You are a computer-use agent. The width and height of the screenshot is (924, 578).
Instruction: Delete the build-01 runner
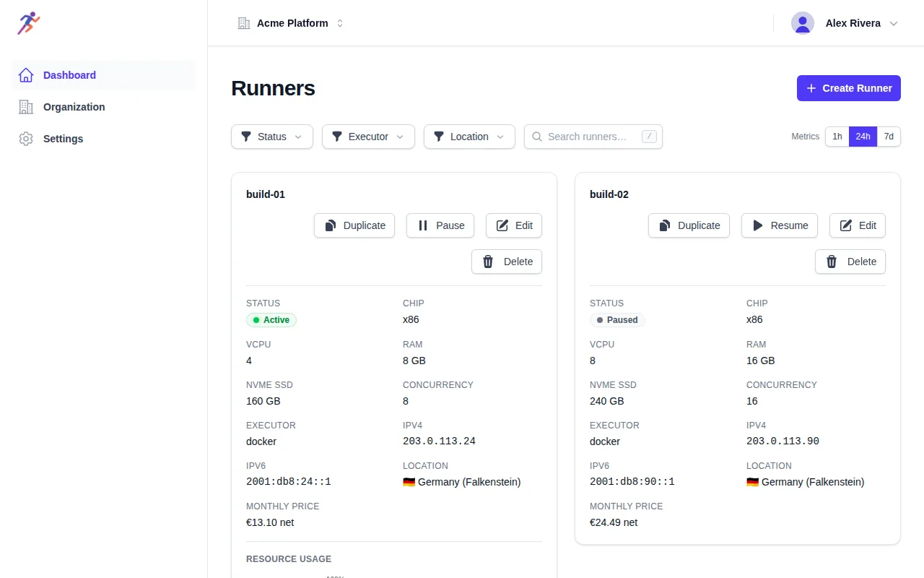click(x=507, y=262)
